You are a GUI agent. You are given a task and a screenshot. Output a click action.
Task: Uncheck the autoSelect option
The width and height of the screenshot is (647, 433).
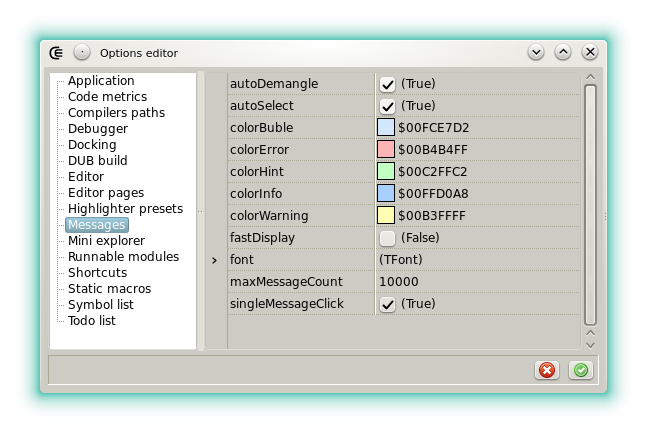(x=387, y=106)
